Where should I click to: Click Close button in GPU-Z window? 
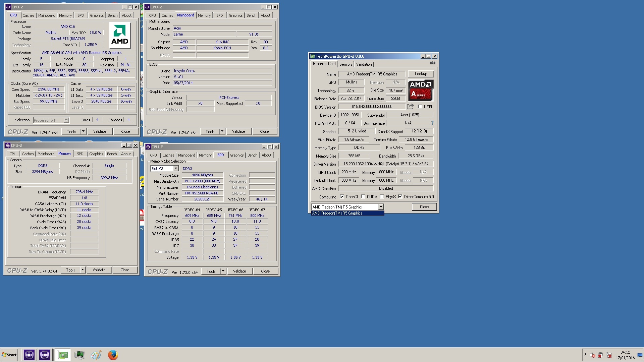click(x=424, y=207)
